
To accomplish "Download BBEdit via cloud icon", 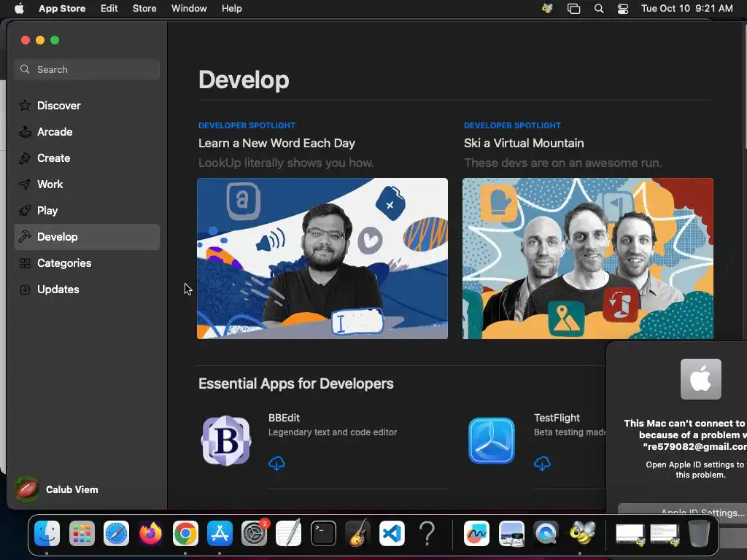I will (276, 463).
